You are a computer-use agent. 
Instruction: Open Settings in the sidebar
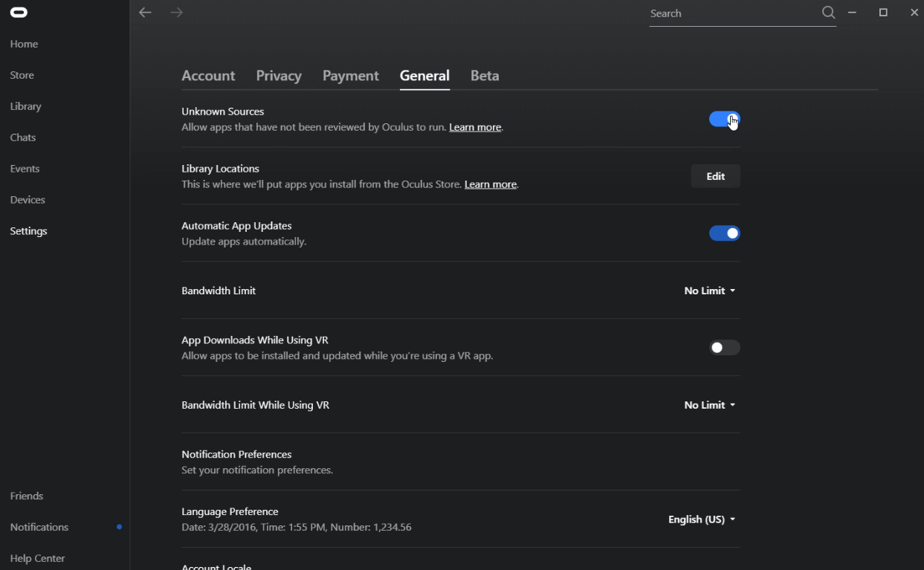click(x=29, y=231)
